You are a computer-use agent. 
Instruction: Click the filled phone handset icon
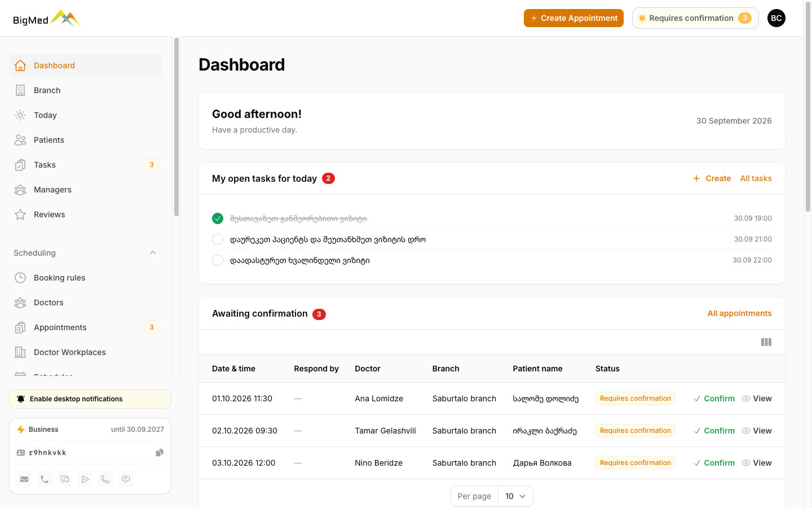coord(45,479)
